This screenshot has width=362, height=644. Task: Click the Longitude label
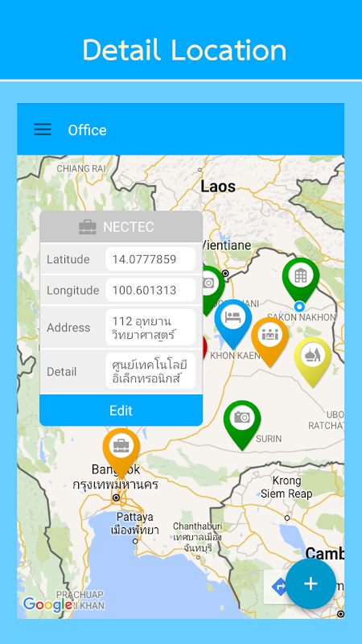tap(72, 291)
